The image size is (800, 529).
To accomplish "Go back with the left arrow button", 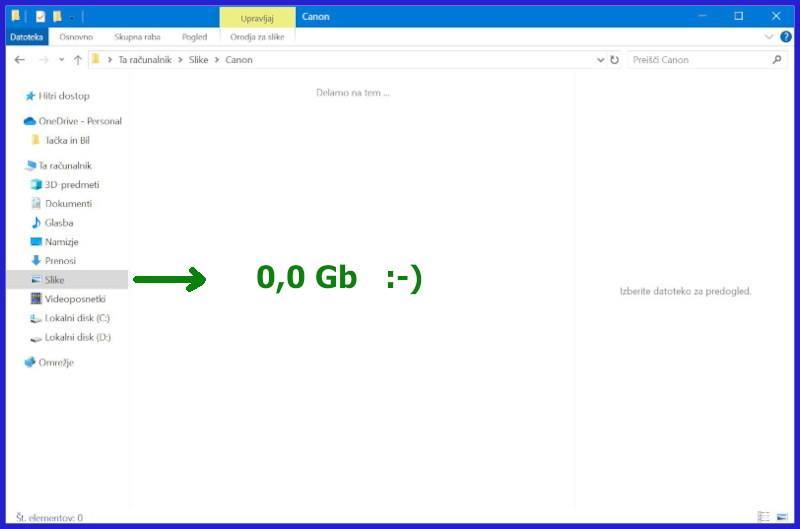I will point(19,60).
